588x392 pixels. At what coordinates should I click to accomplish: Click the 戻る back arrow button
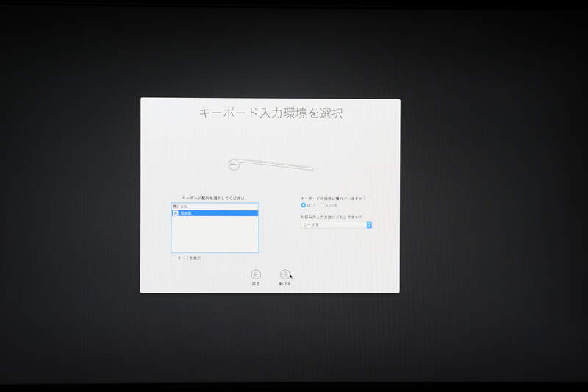(256, 274)
